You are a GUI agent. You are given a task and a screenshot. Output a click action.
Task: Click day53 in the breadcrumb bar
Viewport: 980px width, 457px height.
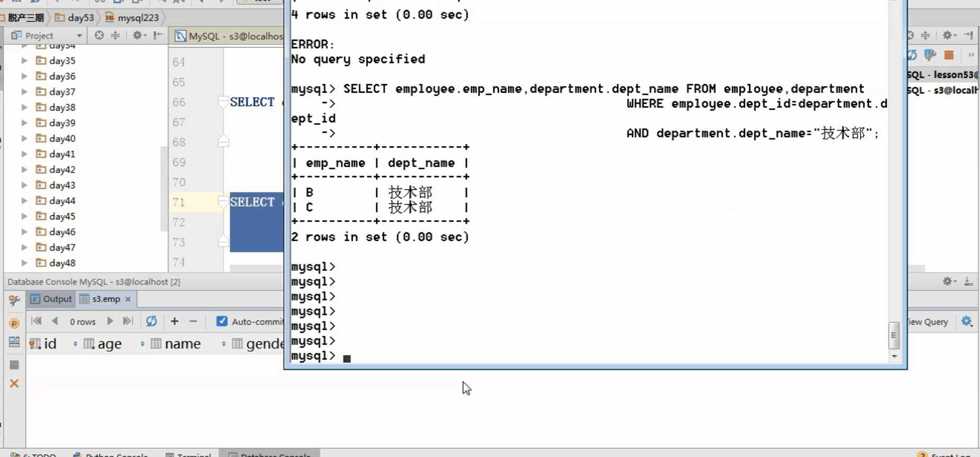[x=74, y=17]
